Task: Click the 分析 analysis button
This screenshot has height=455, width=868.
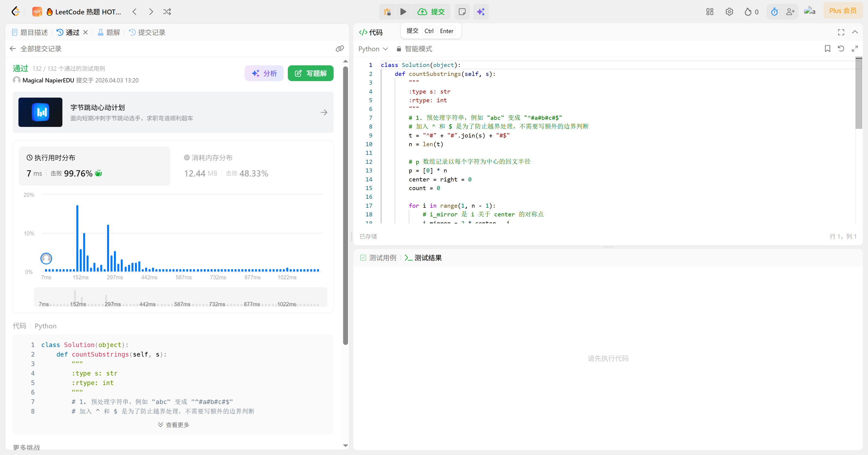Action: click(264, 73)
